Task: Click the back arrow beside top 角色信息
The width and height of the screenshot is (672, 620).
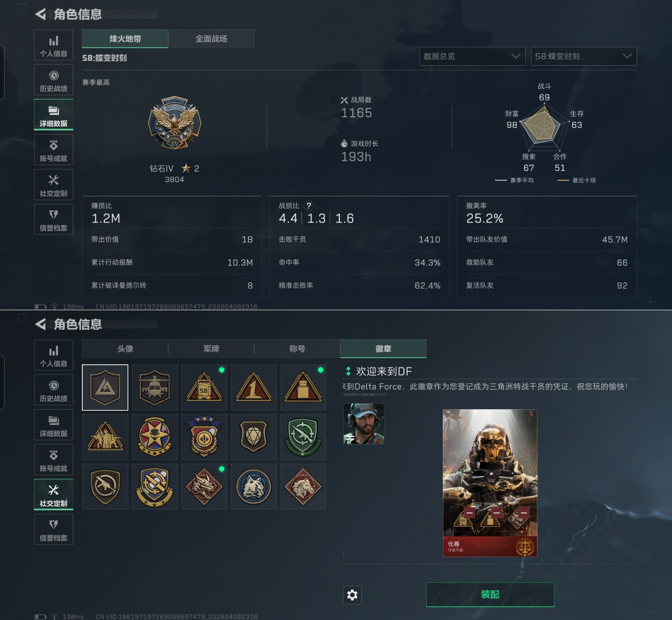Action: (40, 14)
